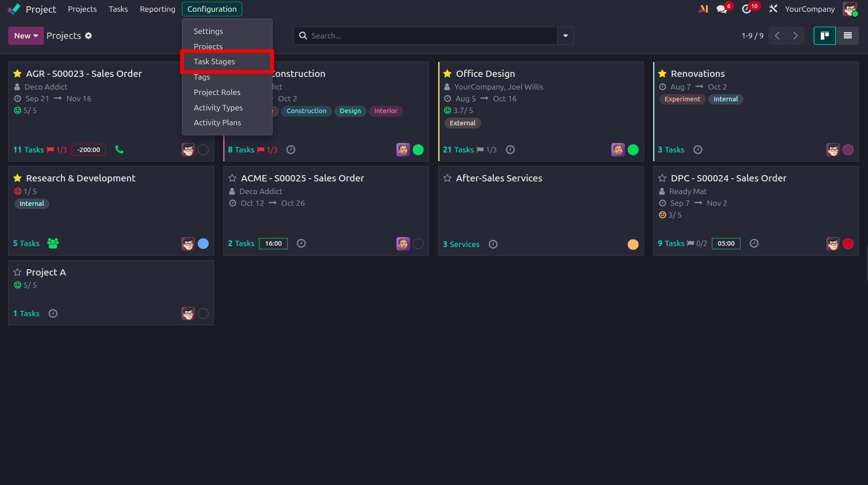868x485 pixels.
Task: Click the 1-9 / 9 pager counter
Action: tap(752, 36)
